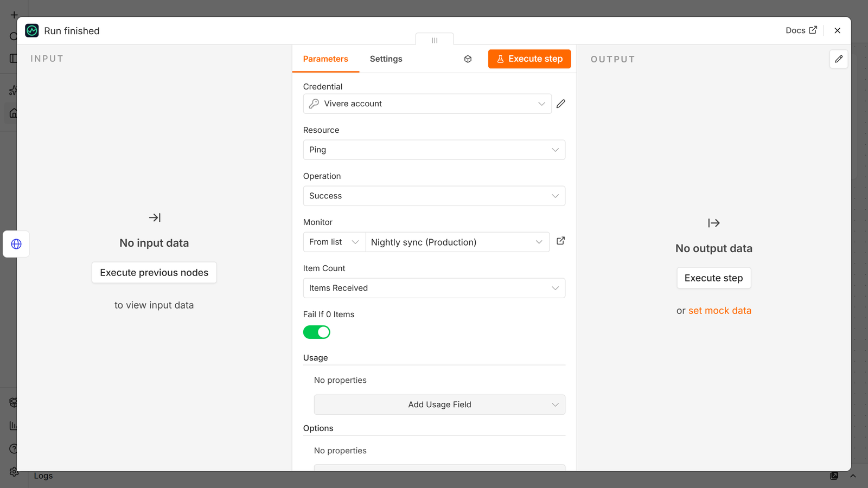The image size is (868, 488).
Task: Open the Nightly sync monitor in a new tab
Action: click(x=561, y=241)
